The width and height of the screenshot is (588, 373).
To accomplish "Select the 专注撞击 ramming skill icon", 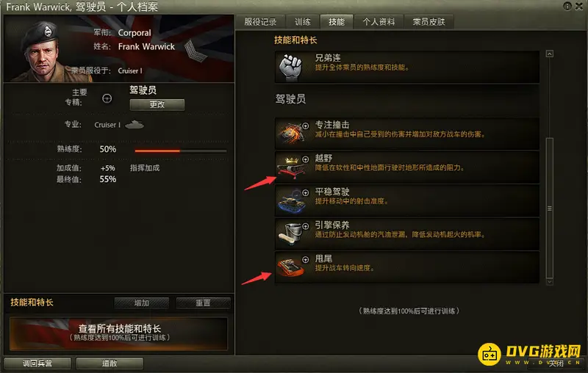I will (291, 133).
